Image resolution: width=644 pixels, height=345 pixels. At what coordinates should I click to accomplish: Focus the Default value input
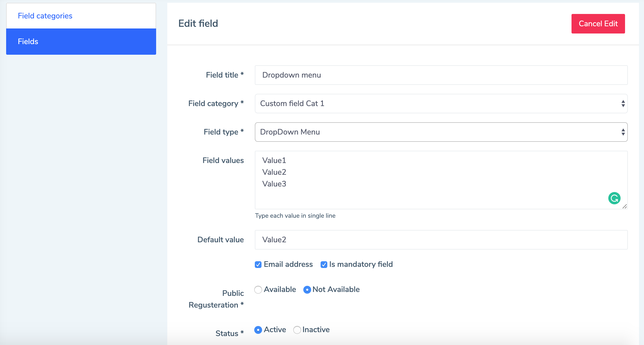[441, 240]
